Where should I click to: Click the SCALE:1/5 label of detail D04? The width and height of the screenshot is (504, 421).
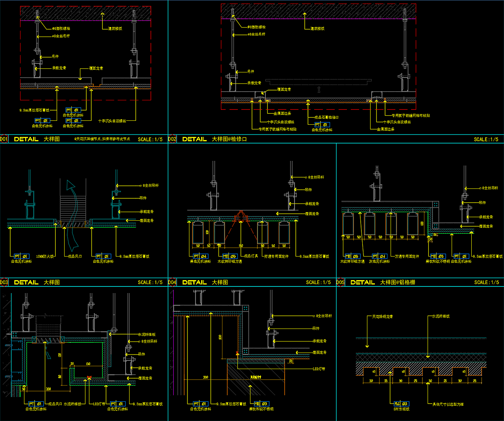click(318, 282)
